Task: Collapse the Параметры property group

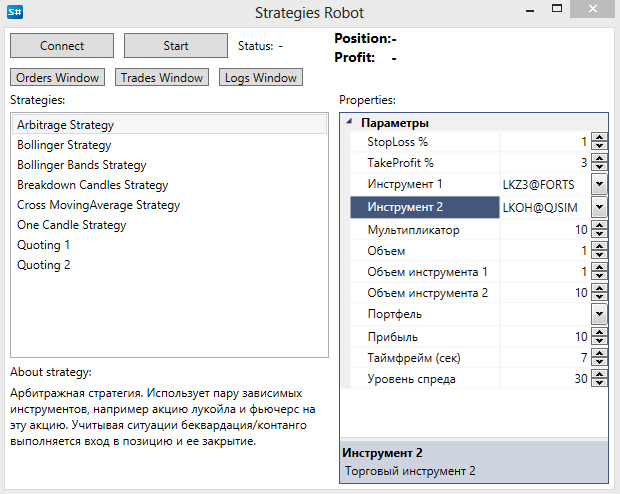Action: 348,123
